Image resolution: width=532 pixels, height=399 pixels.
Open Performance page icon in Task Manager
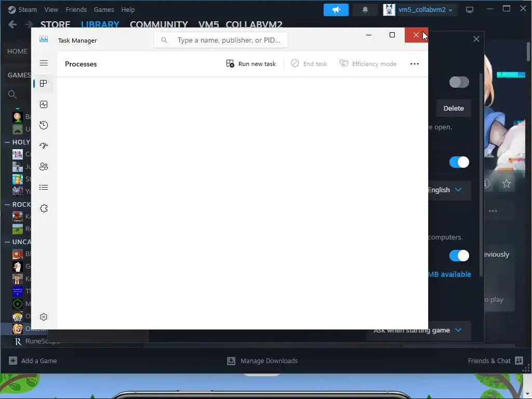[x=44, y=104]
